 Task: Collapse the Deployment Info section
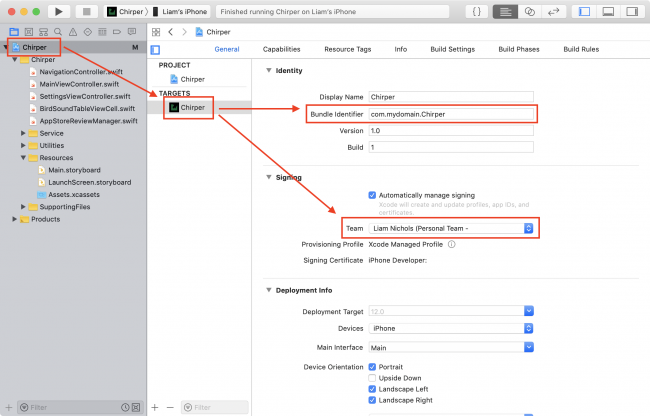(x=269, y=290)
